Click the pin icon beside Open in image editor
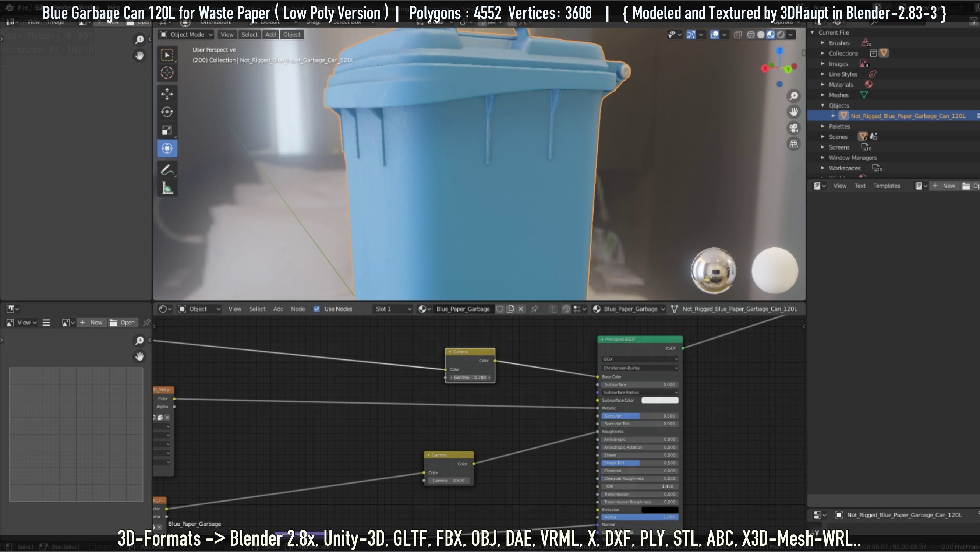This screenshot has width=980, height=552. (146, 323)
